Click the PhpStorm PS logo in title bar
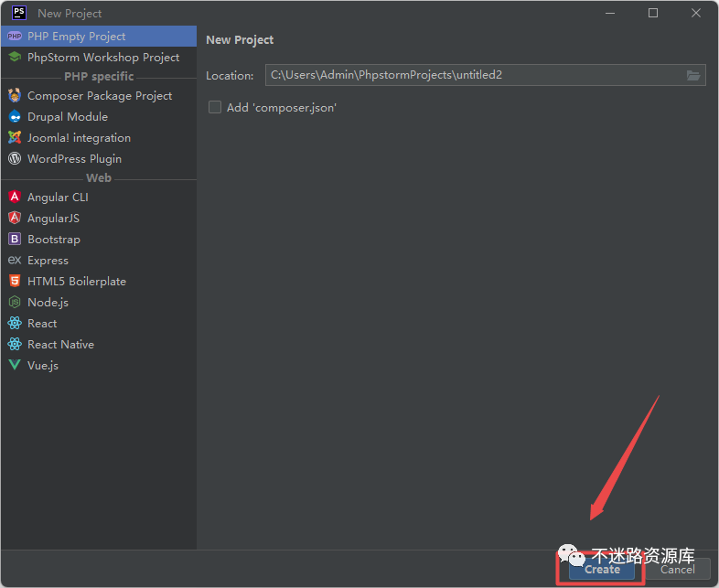 click(19, 13)
